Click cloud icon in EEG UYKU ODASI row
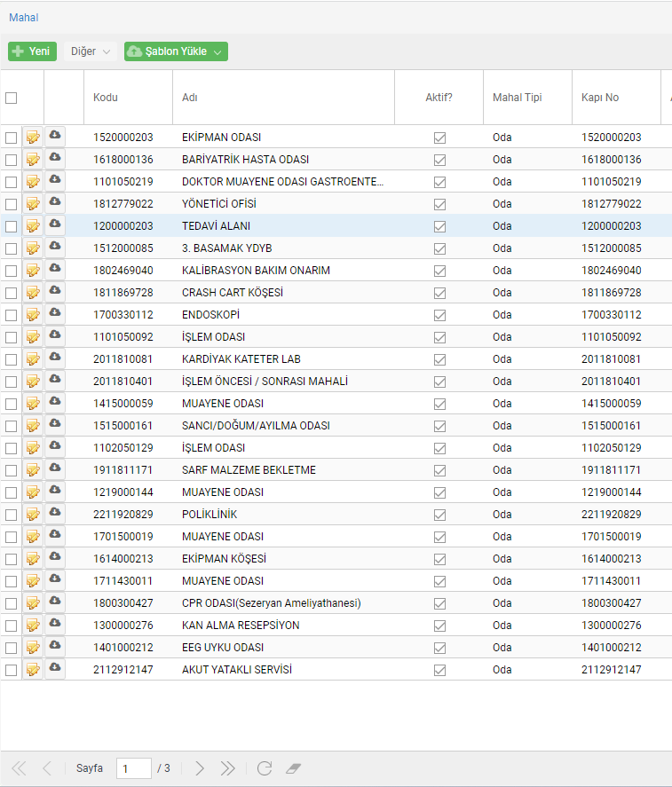The width and height of the screenshot is (672, 787). tap(55, 645)
